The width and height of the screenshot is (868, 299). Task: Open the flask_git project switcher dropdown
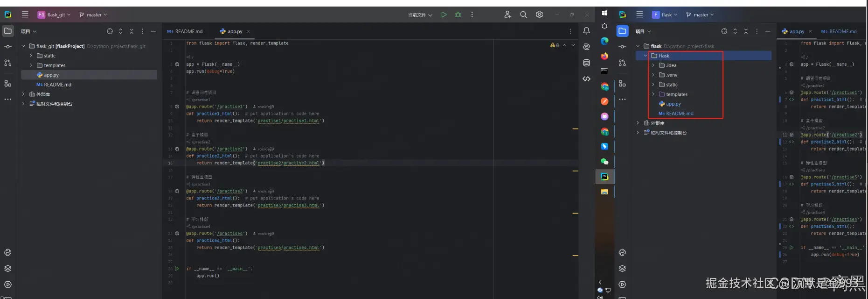pyautogui.click(x=54, y=14)
